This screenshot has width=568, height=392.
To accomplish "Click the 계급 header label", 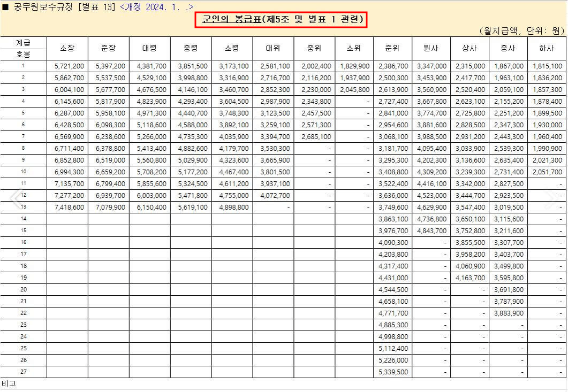I will 23,43.
